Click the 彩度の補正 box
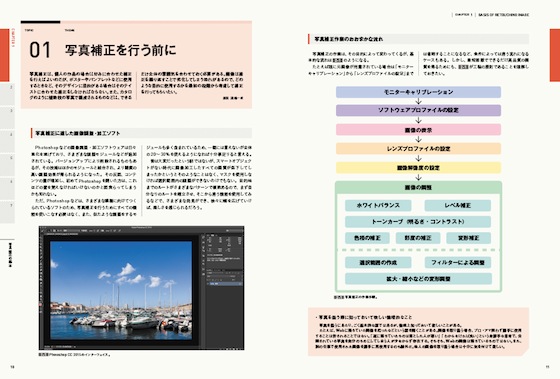This screenshot has width=560, height=379. tap(418, 238)
